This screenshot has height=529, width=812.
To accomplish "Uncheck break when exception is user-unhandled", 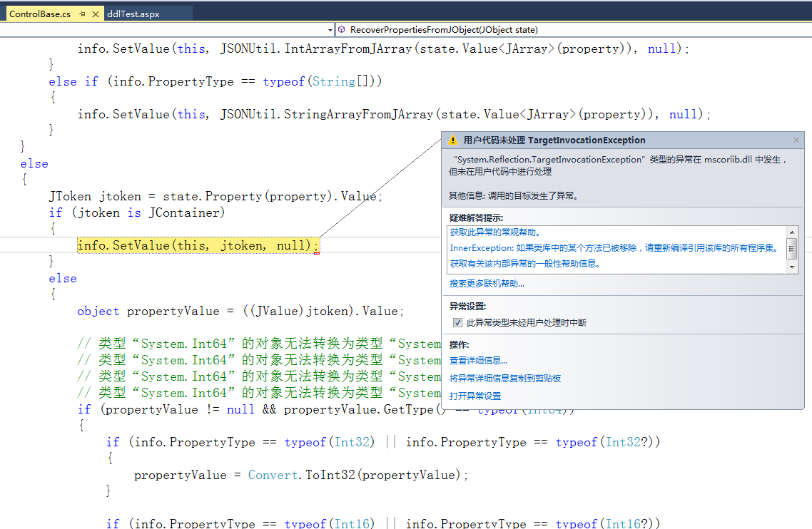I will pyautogui.click(x=457, y=323).
